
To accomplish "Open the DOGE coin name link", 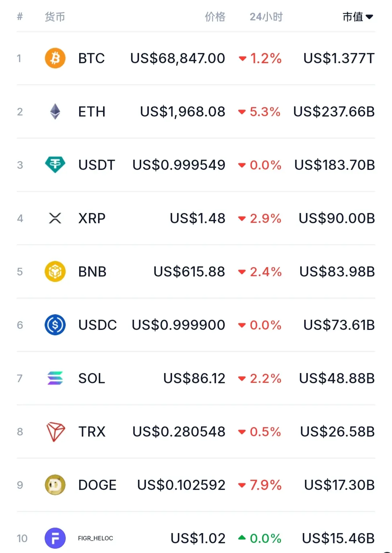I will [97, 485].
